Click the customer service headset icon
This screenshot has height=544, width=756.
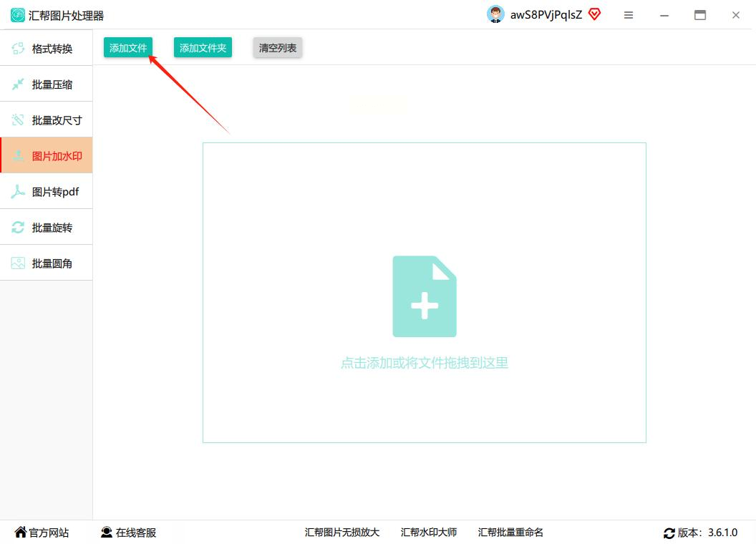[x=107, y=532]
